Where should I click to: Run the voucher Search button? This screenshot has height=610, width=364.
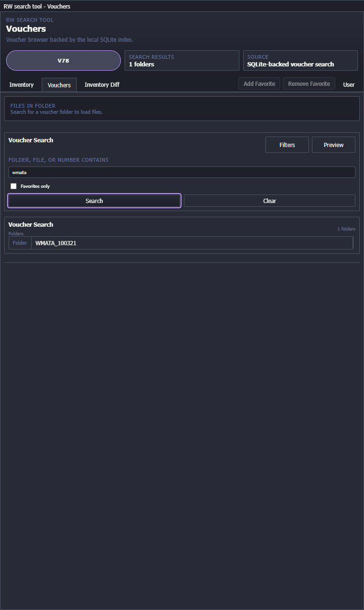click(94, 201)
